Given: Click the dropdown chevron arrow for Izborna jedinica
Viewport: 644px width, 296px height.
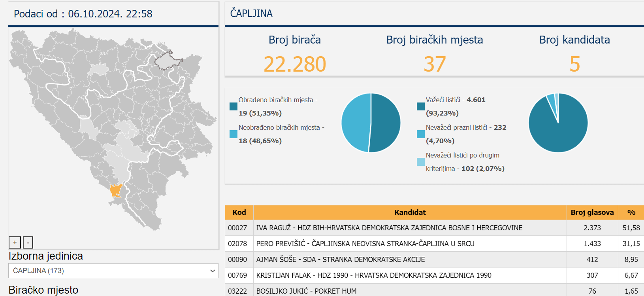Looking at the screenshot, I should pos(213,271).
